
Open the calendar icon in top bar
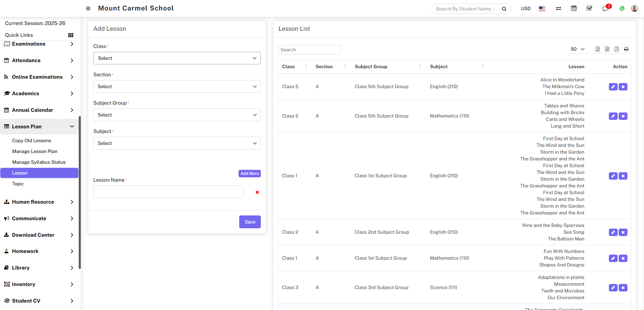(x=574, y=8)
